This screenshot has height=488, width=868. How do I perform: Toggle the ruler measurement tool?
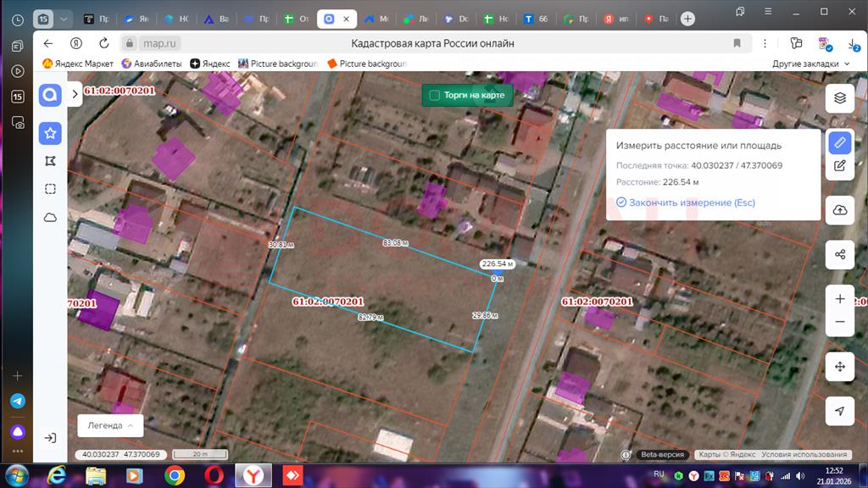tap(839, 142)
